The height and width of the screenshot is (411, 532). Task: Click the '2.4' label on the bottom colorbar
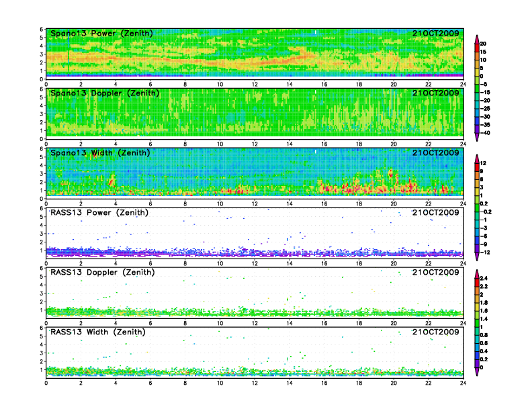(x=484, y=278)
